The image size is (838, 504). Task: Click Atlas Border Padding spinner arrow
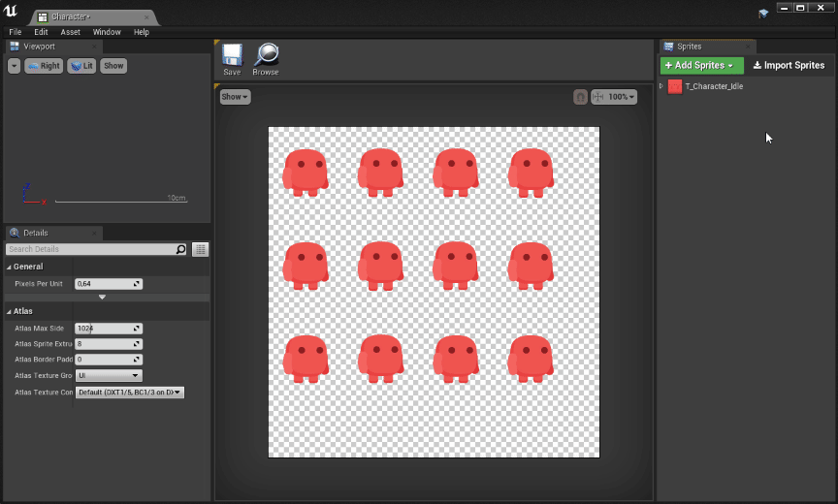138,360
